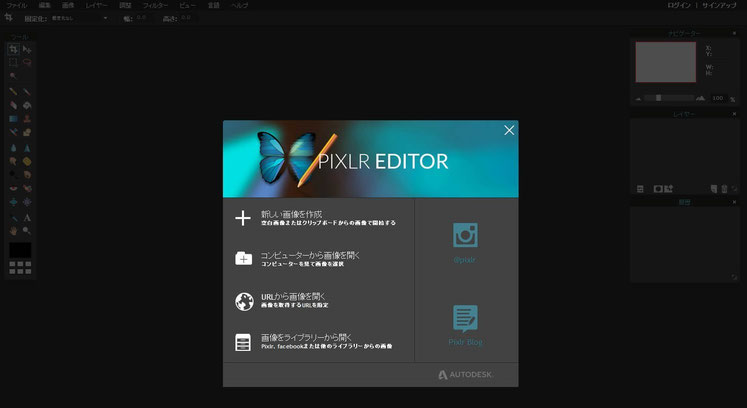Select the Burn tool
747x408 pixels.
(27, 175)
